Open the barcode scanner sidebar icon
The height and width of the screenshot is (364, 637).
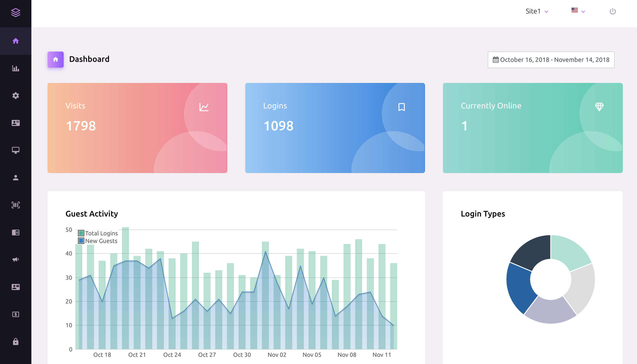click(15, 205)
